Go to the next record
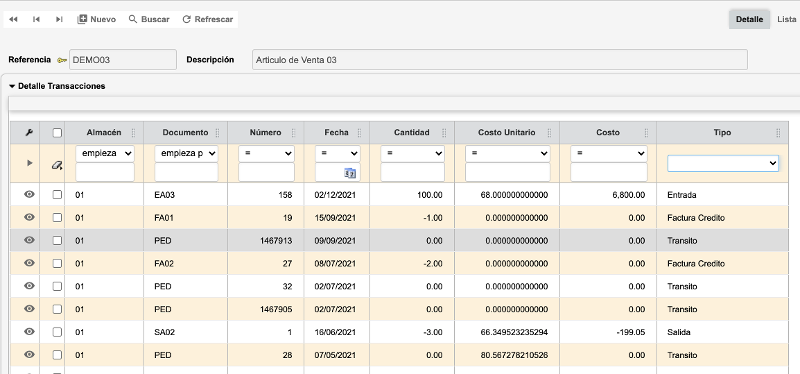The image size is (800, 374). point(59,19)
